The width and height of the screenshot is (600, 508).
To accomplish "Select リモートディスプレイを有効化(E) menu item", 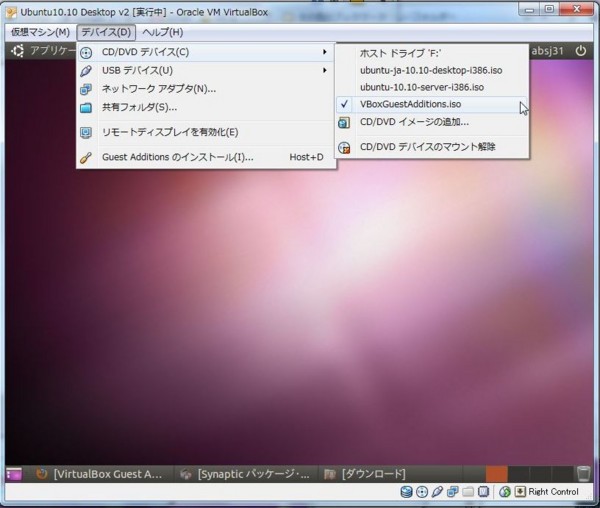I will pos(206,132).
